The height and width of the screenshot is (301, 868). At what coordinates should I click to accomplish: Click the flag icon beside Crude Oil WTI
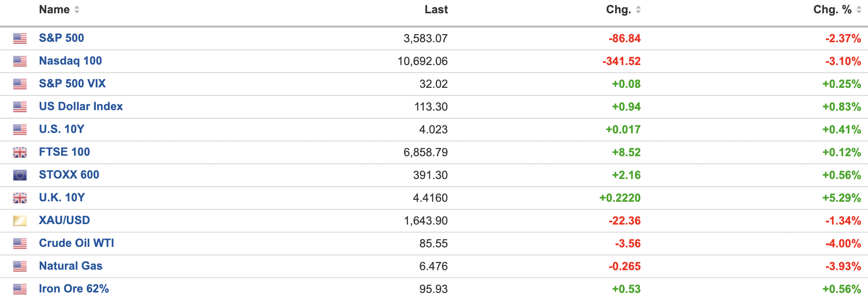click(20, 244)
